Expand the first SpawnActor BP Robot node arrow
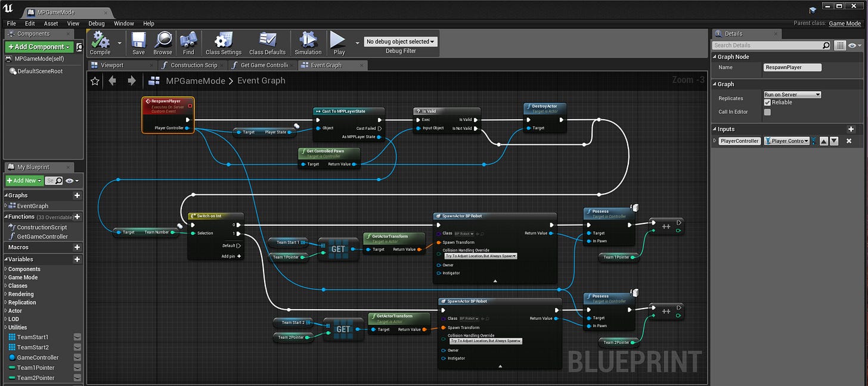 coord(495,281)
